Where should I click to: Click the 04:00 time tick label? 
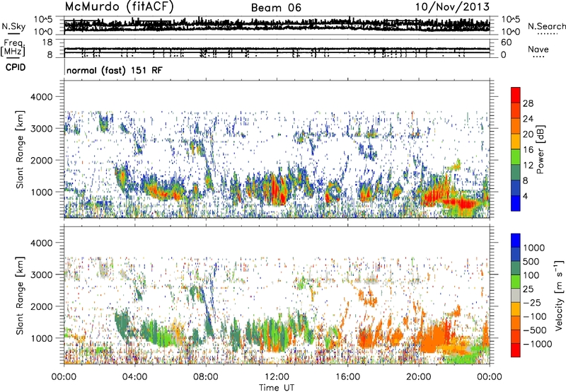click(x=134, y=377)
